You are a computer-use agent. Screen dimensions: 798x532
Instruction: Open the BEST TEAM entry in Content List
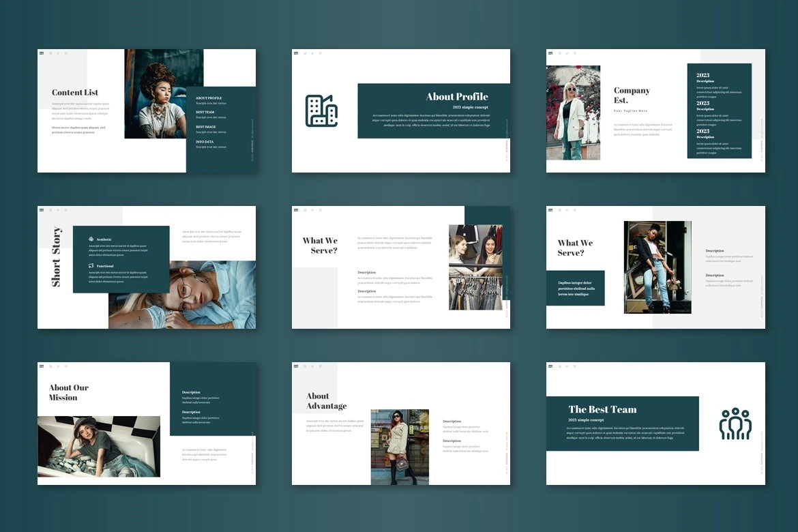click(x=205, y=113)
